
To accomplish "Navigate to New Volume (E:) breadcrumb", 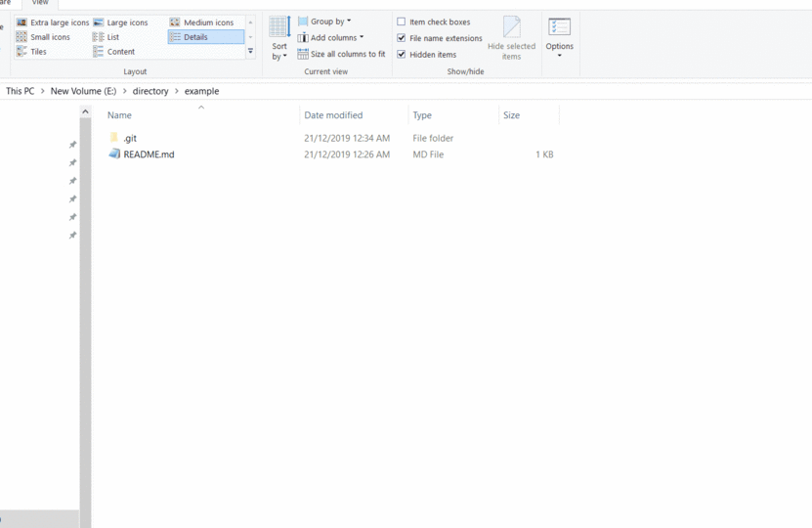I will click(x=83, y=91).
